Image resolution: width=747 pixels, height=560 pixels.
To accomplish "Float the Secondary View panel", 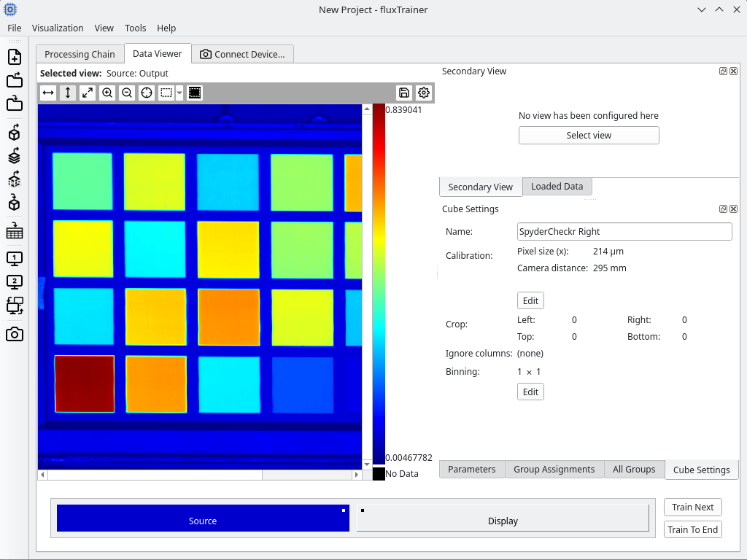I will point(723,71).
